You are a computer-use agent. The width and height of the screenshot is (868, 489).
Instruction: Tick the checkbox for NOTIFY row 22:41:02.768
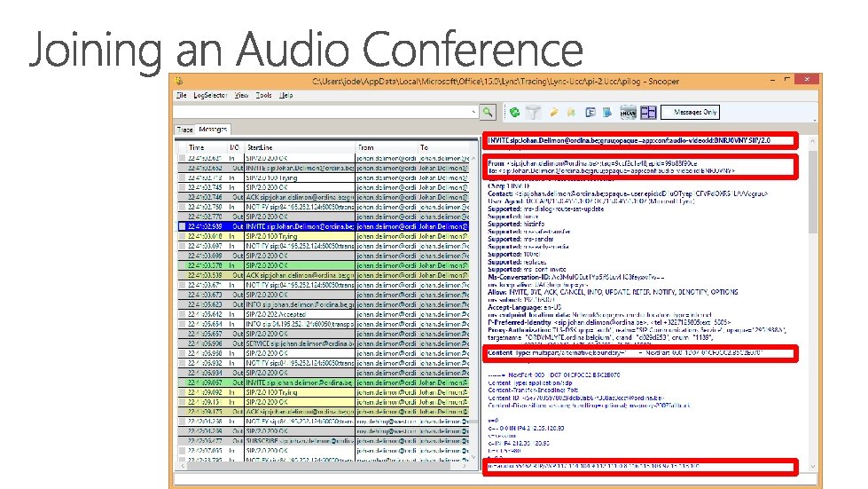[182, 207]
